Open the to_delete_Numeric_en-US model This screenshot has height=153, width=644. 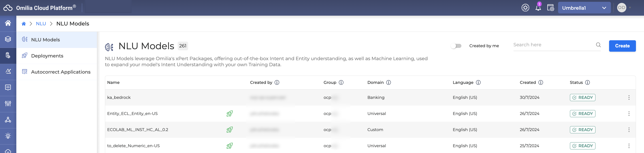point(133,146)
